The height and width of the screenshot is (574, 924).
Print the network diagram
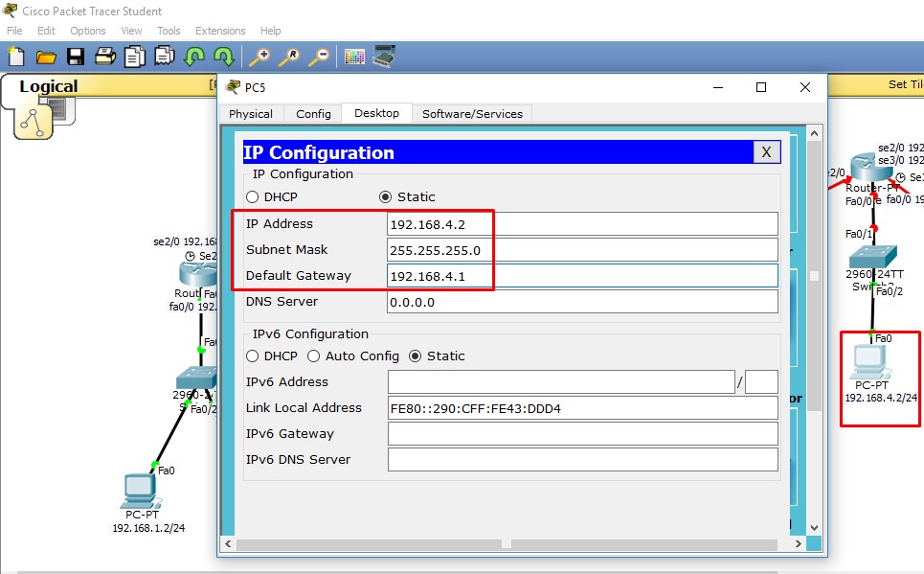click(104, 56)
